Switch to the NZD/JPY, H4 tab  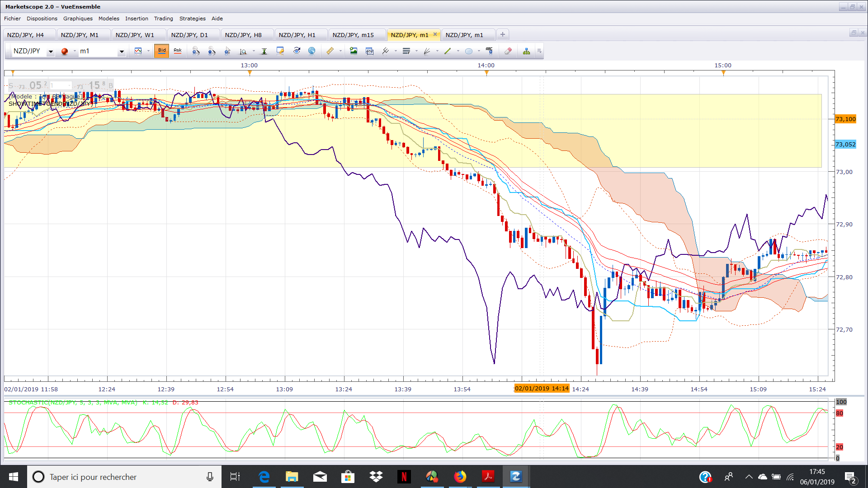click(x=30, y=35)
